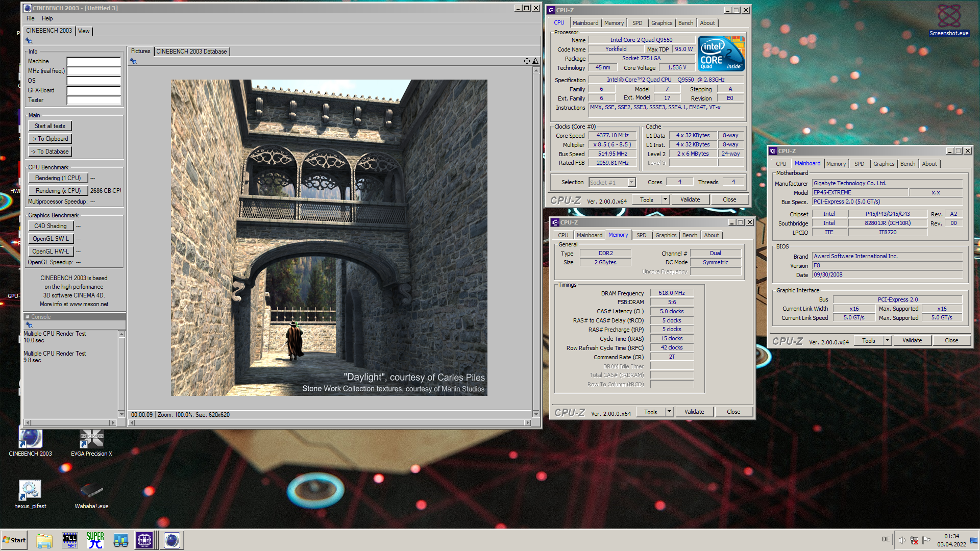Run the OpenGL HW-L test

[51, 252]
